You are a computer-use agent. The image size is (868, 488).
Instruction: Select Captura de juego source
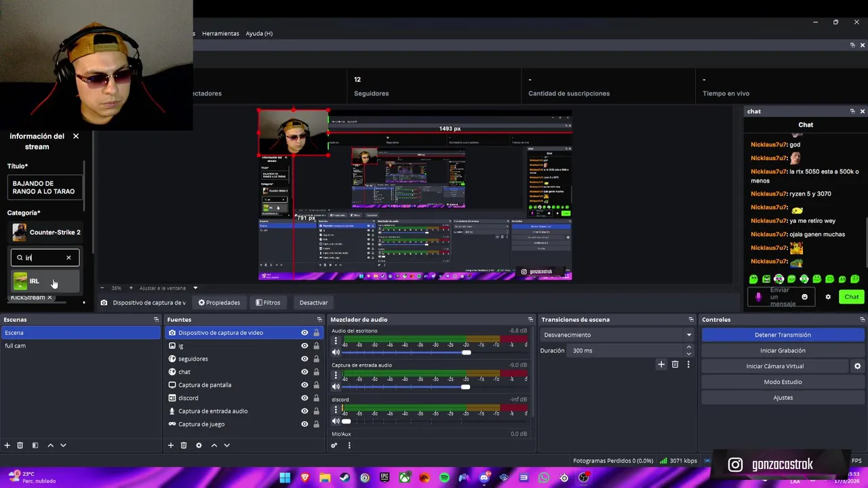coord(201,424)
